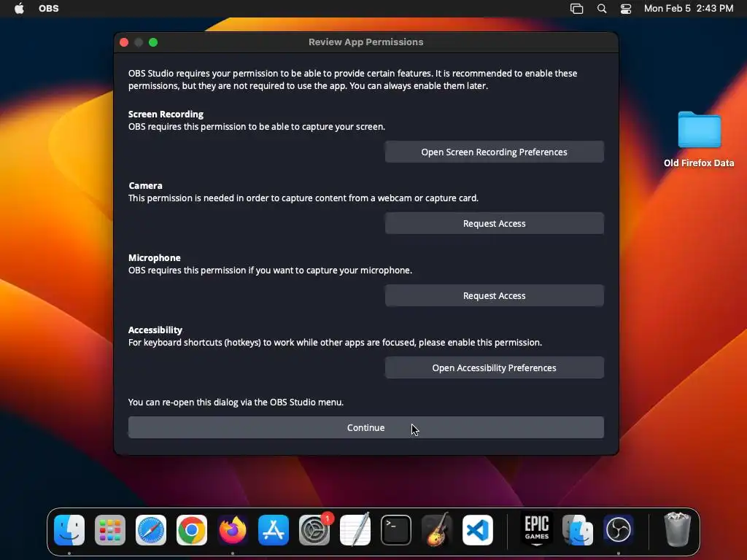The height and width of the screenshot is (560, 747).
Task: Open Control Center in menu bar
Action: pos(625,8)
